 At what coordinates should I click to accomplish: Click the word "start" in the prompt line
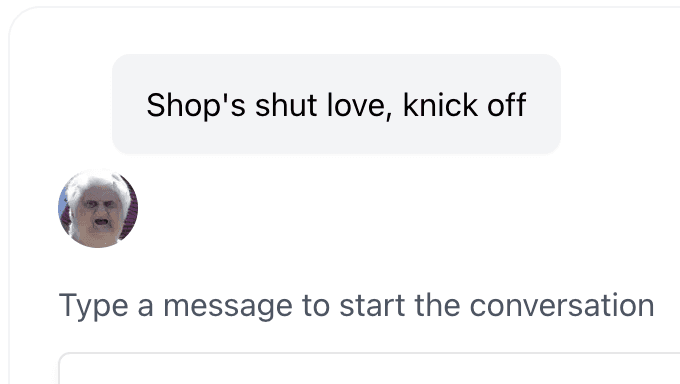tap(372, 305)
